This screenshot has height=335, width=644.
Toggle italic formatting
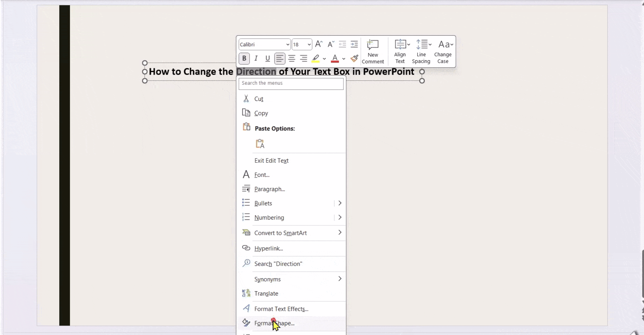point(256,58)
